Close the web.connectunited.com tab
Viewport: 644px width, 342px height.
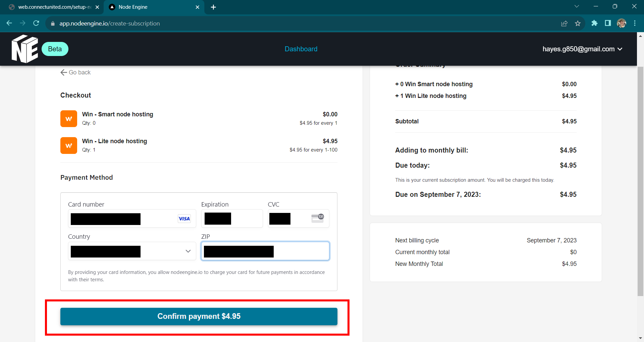click(97, 7)
